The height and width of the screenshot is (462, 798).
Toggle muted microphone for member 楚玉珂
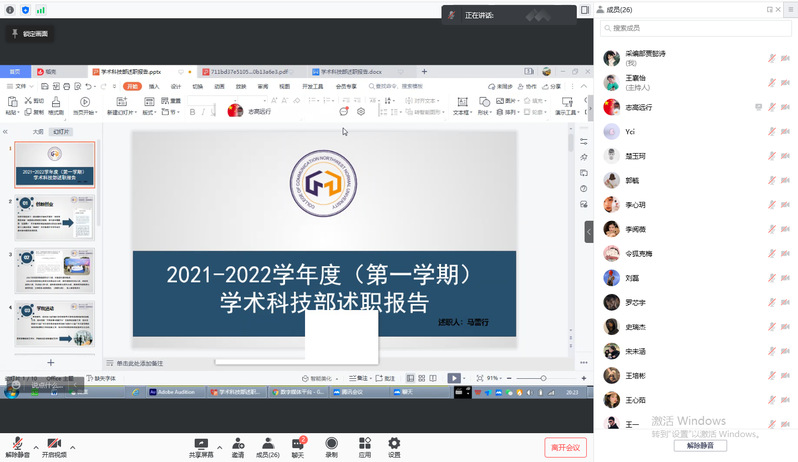(772, 155)
